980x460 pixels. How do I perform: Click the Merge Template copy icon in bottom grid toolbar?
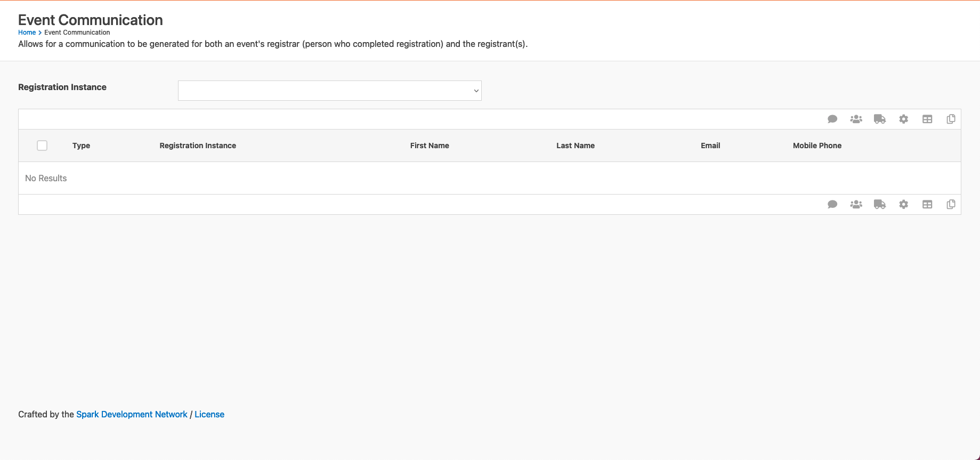(x=951, y=204)
